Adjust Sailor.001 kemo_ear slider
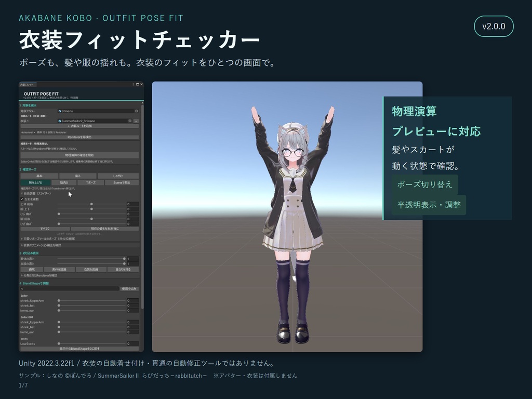This screenshot has width=532, height=399. 91,332
